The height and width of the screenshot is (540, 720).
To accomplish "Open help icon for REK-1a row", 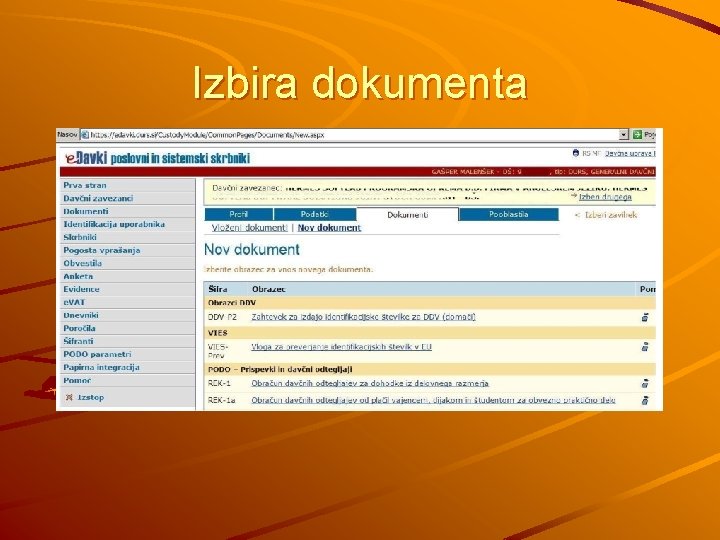I will pos(645,400).
